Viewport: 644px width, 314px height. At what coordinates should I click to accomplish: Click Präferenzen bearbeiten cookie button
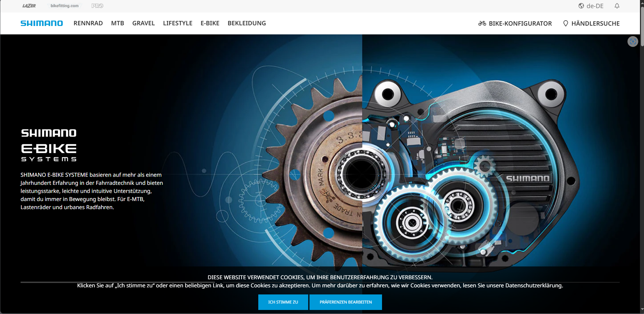point(346,302)
